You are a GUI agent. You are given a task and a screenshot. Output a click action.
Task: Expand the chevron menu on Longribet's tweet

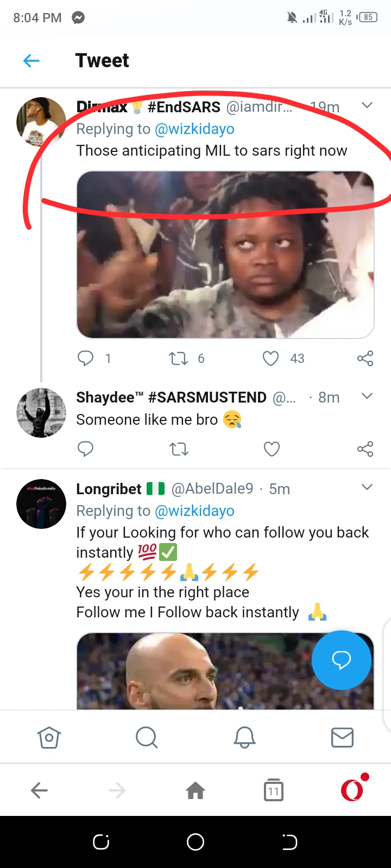click(x=367, y=487)
